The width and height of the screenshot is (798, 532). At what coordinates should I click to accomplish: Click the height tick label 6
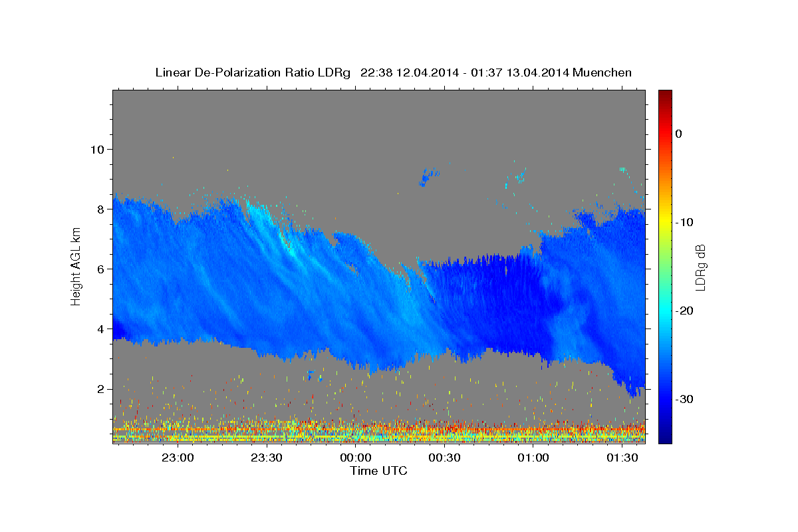100,269
